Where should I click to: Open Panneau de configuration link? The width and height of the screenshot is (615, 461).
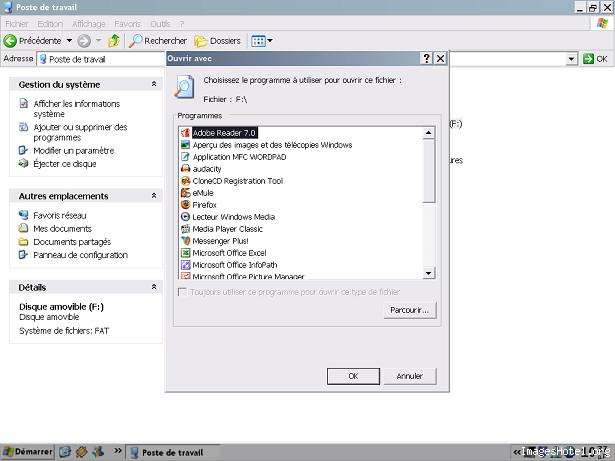click(x=80, y=255)
